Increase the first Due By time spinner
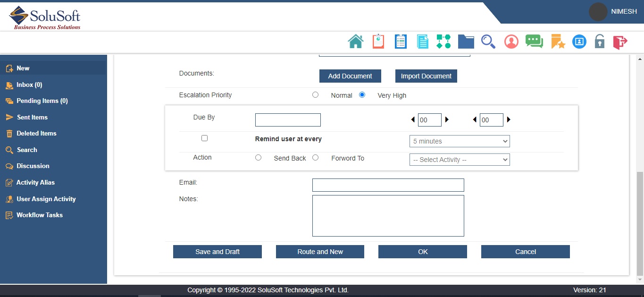Screen dimensions: 644x297 tap(447, 120)
